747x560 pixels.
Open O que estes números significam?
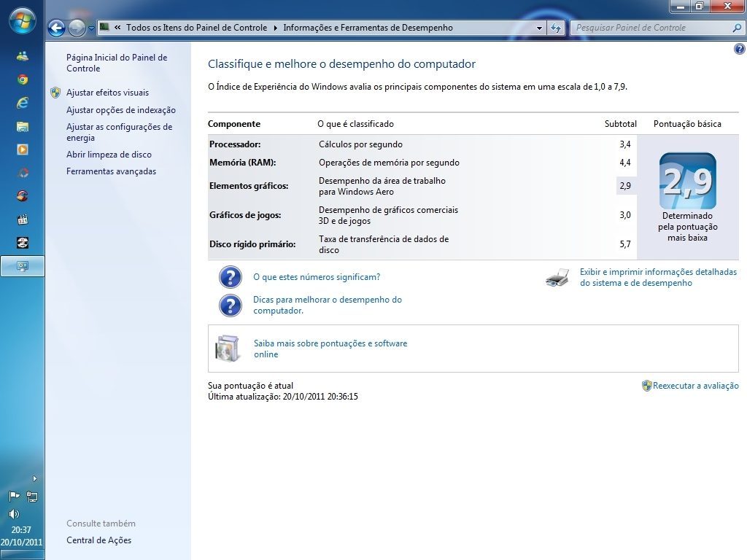click(317, 277)
